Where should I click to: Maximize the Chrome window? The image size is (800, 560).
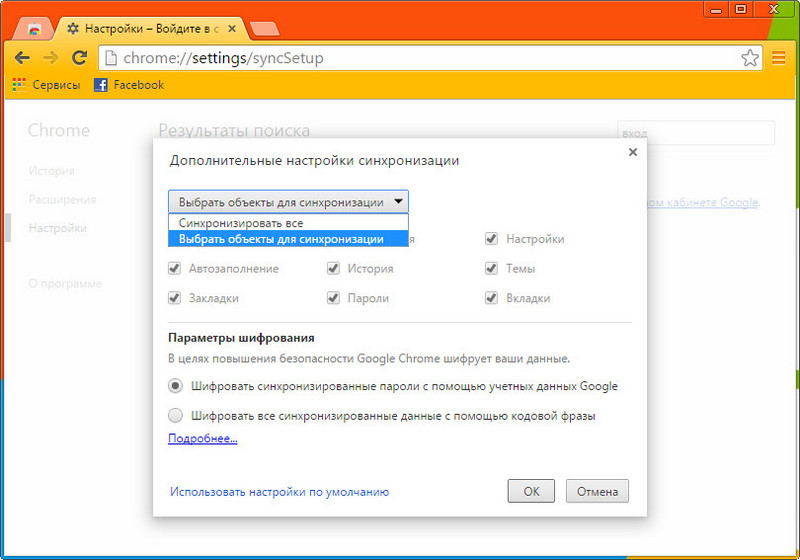741,9
